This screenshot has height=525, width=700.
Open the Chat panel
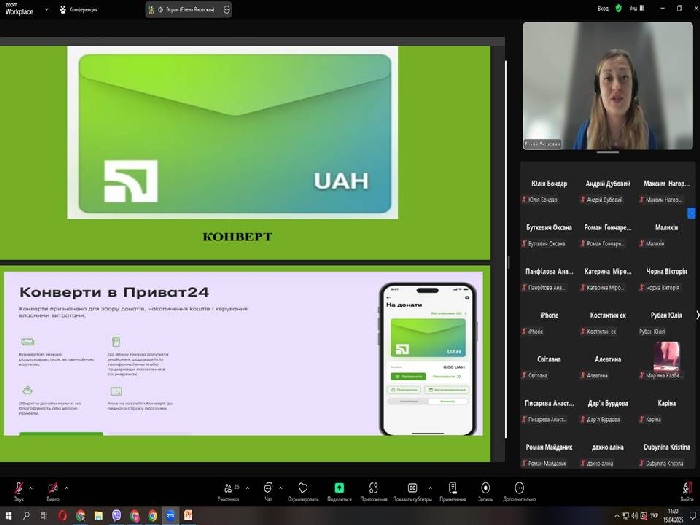coord(268,488)
